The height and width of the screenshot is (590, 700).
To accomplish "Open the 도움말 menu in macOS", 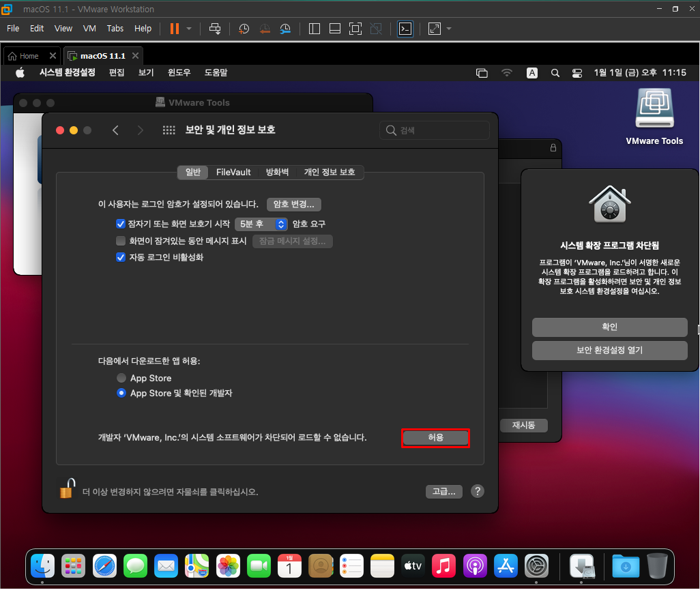I will pyautogui.click(x=216, y=72).
